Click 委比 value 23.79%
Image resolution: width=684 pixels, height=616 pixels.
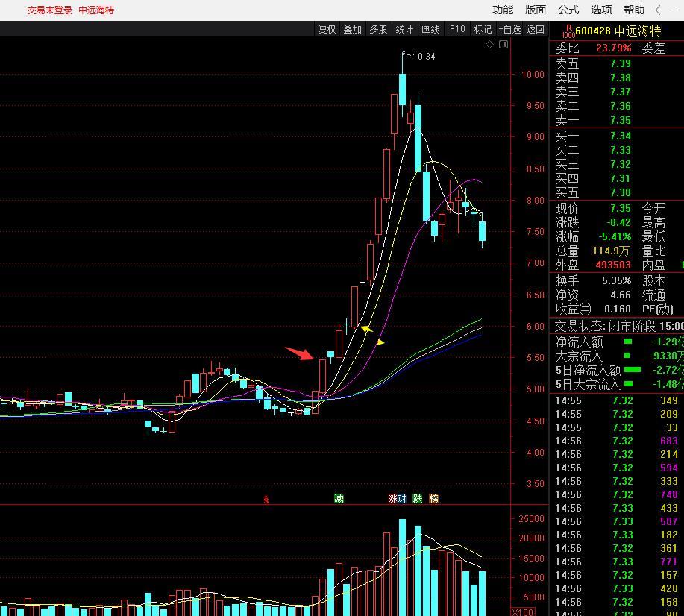(x=613, y=48)
